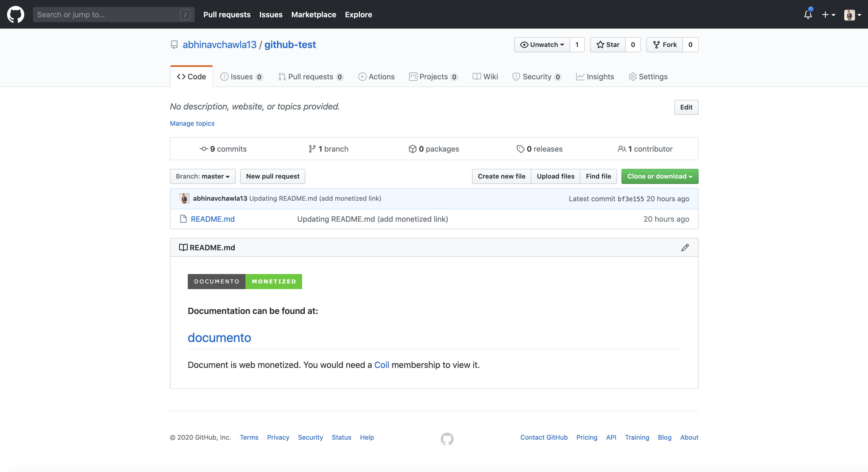Open README.md in the file list

(213, 219)
